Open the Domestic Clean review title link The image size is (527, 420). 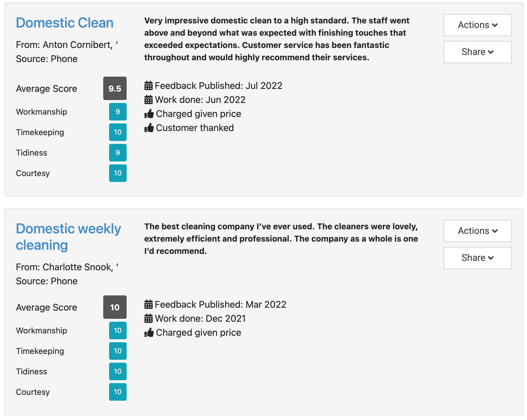coord(65,23)
